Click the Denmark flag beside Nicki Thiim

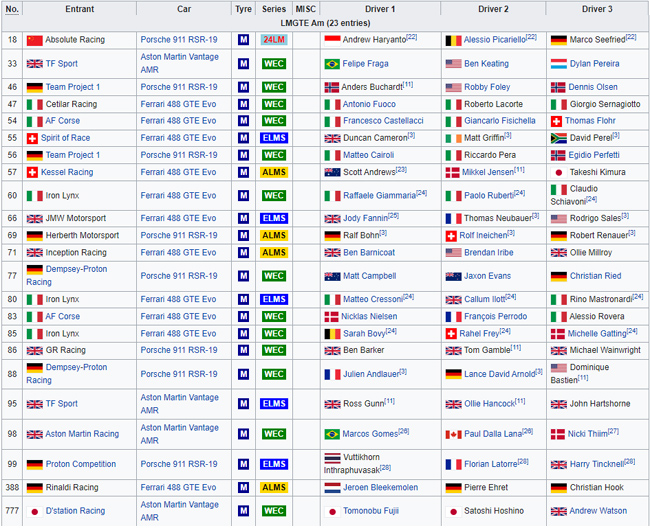point(558,434)
